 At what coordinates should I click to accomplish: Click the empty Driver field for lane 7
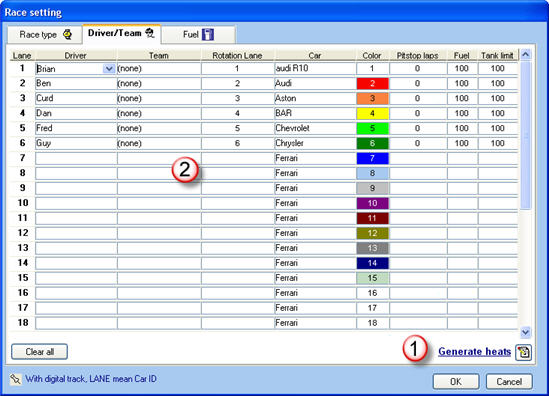tap(76, 158)
